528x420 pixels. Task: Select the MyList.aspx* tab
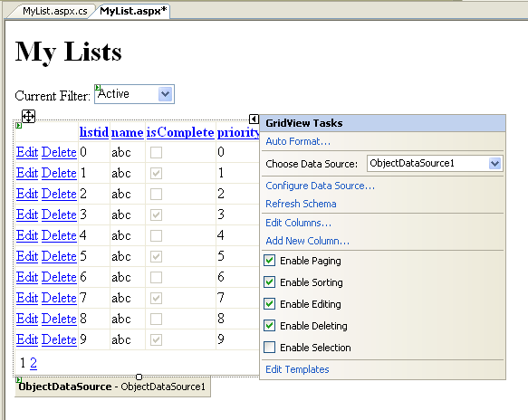pos(133,11)
